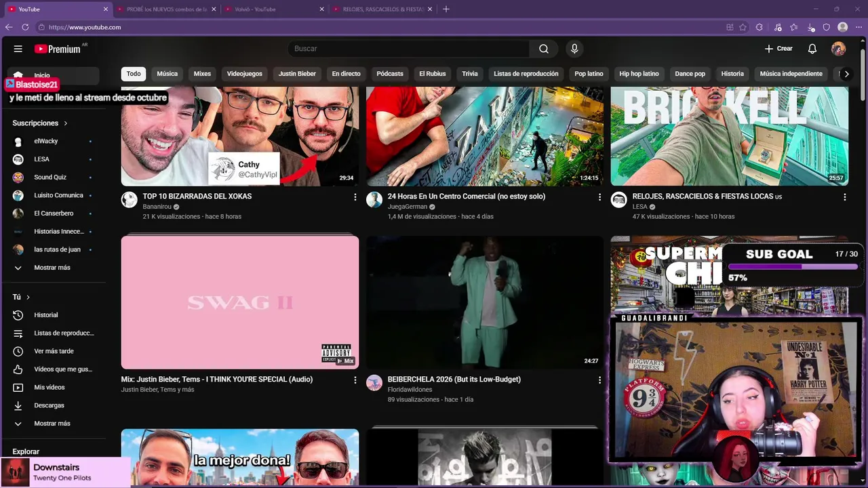Open options menu for the Justin Bieber Mix
Screen dimensions: 868x488
(x=355, y=380)
